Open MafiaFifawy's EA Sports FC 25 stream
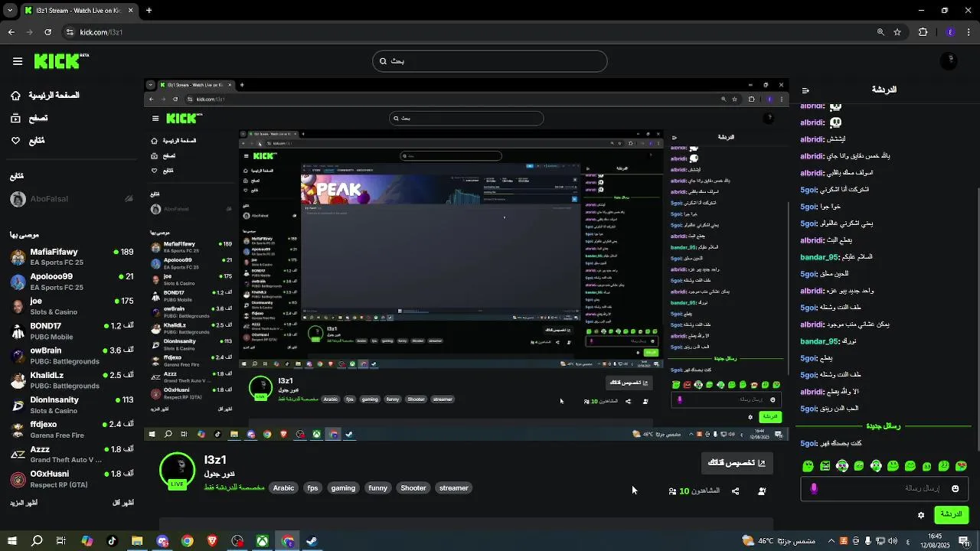The width and height of the screenshot is (980, 551). pyautogui.click(x=72, y=257)
